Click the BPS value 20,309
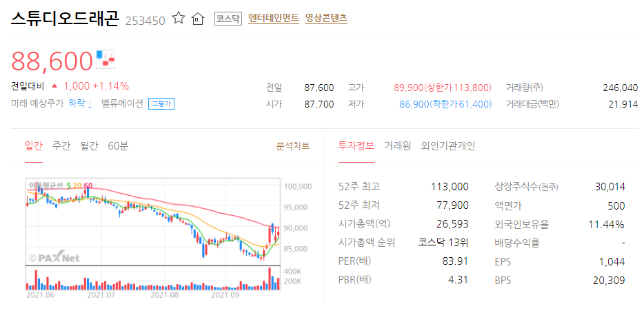Screen dimensions: 644x313 [610, 280]
